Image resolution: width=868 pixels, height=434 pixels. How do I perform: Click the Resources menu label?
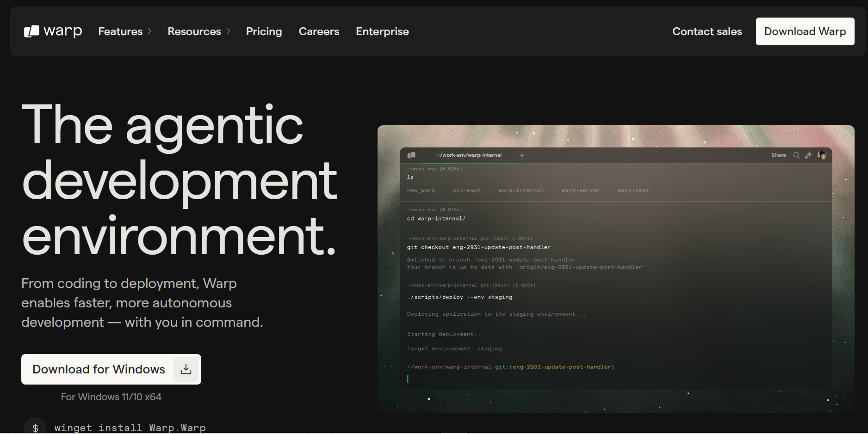(x=194, y=31)
